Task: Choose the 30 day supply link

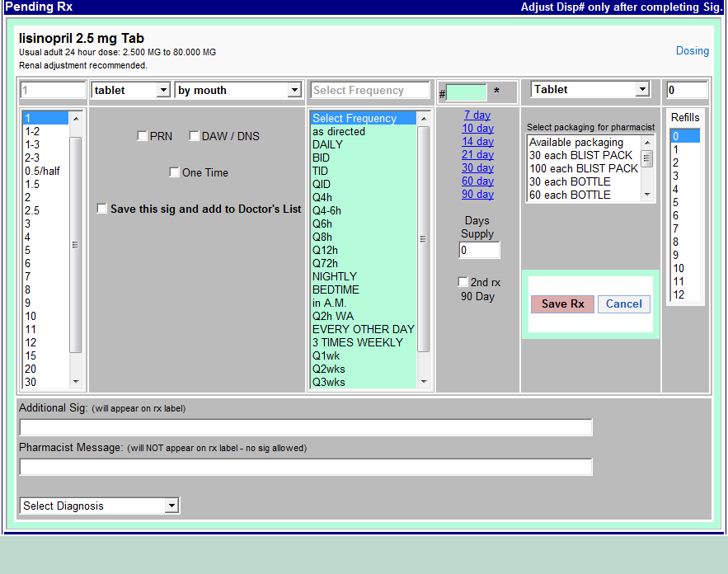Action: pyautogui.click(x=477, y=167)
